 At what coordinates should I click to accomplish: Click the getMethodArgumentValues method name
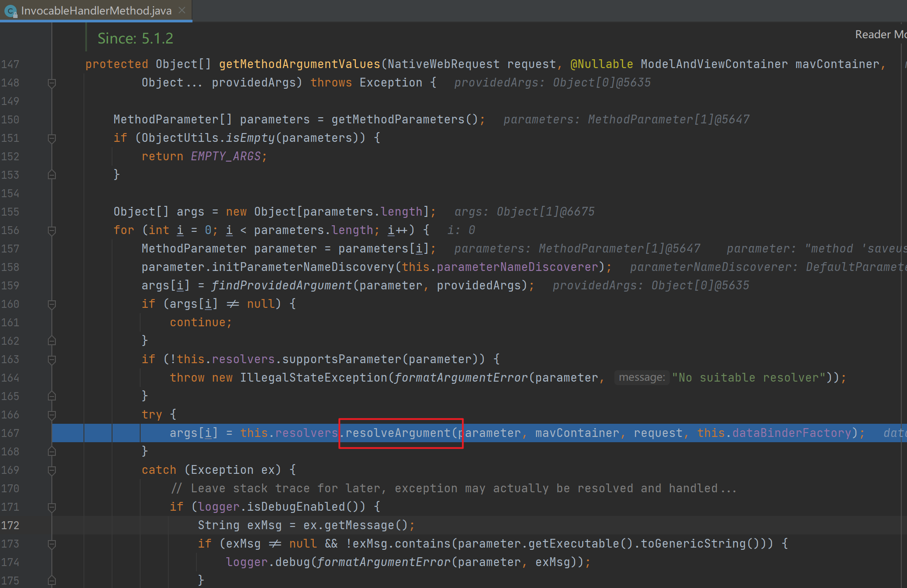tap(299, 64)
